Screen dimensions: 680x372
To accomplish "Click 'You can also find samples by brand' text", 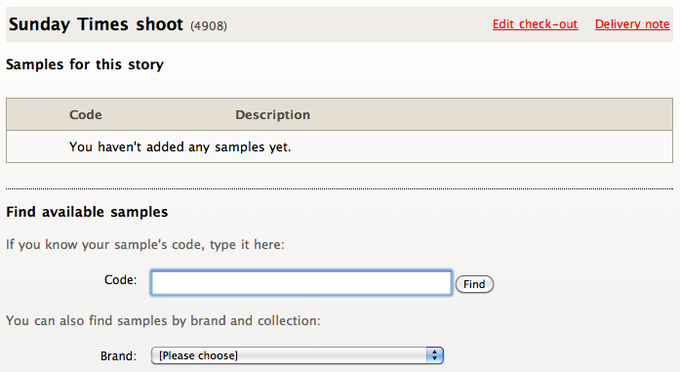I will pos(163,321).
